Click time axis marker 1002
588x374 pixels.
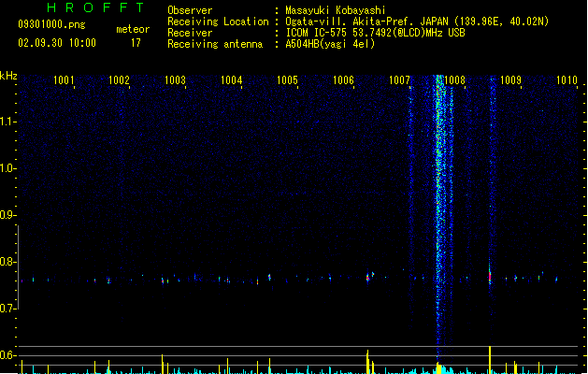point(119,80)
